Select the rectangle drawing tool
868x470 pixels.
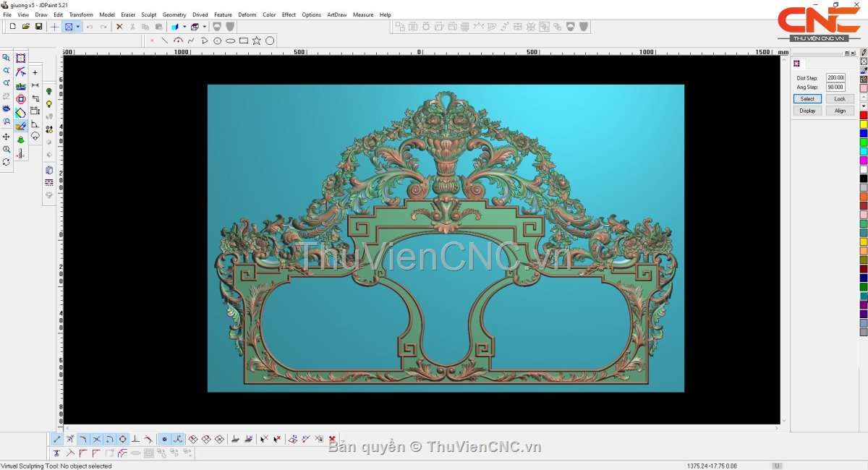point(244,40)
